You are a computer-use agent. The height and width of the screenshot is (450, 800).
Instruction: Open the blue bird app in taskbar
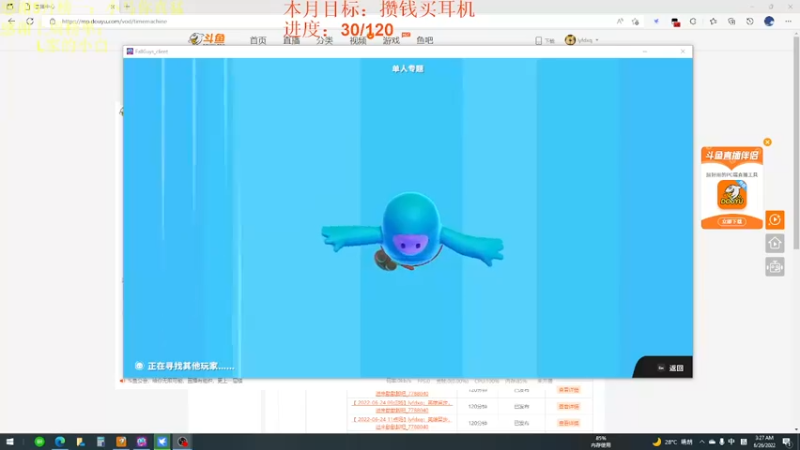coord(162,442)
